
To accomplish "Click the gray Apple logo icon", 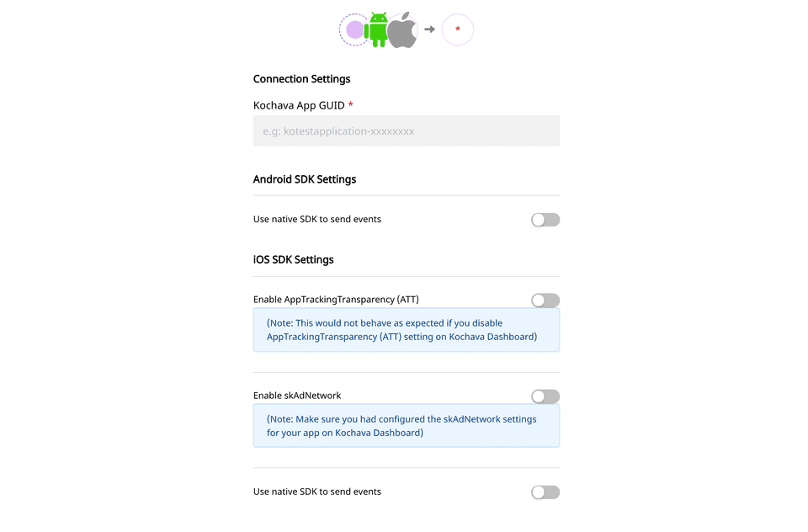I will [x=404, y=30].
